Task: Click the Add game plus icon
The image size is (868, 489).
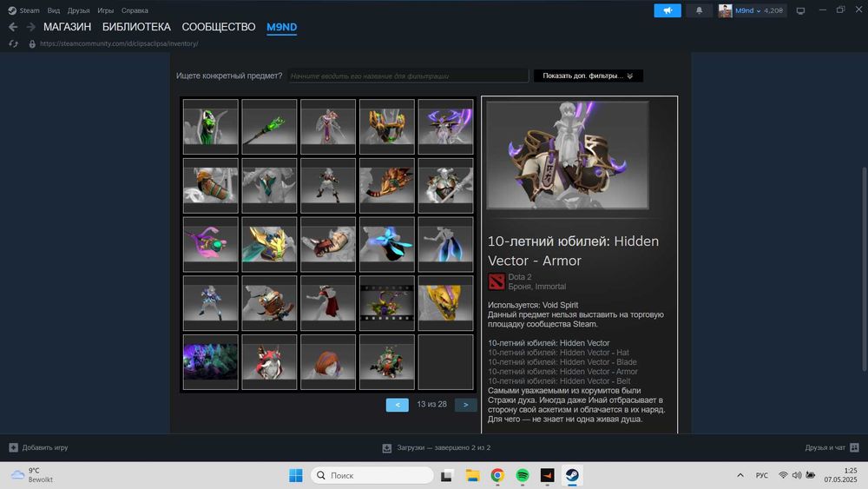Action: [x=13, y=447]
